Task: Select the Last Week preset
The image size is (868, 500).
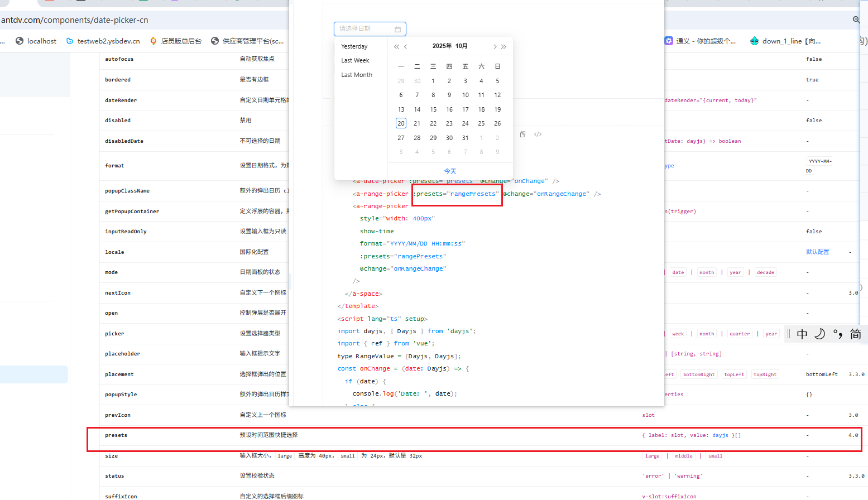Action: [x=355, y=60]
